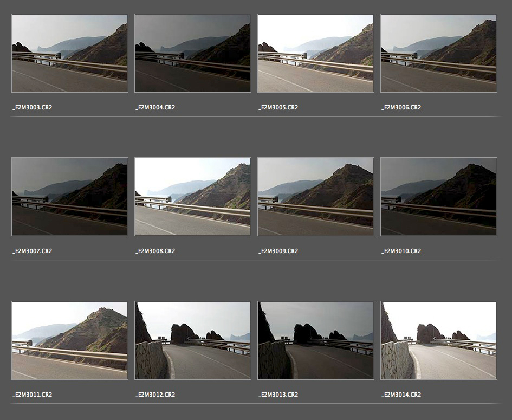Pick the _E2M3011.CR2 image thumbnail
The width and height of the screenshot is (512, 420).
70,340
